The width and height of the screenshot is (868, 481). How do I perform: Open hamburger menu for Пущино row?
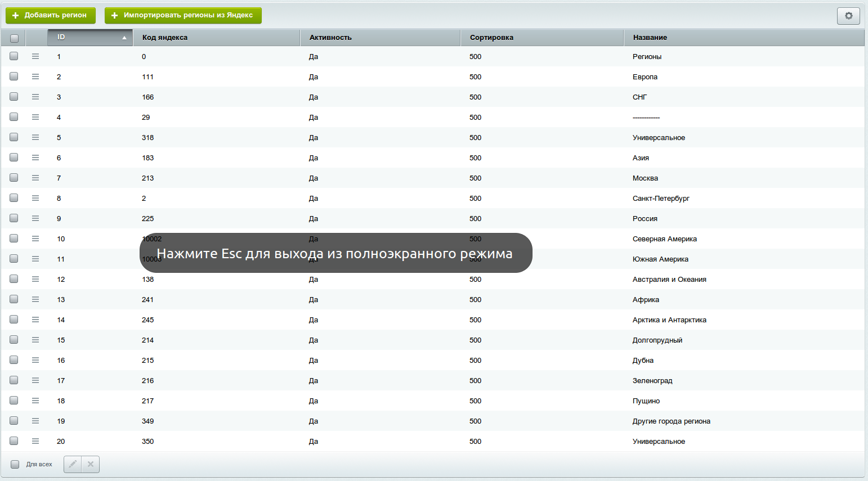(x=35, y=401)
